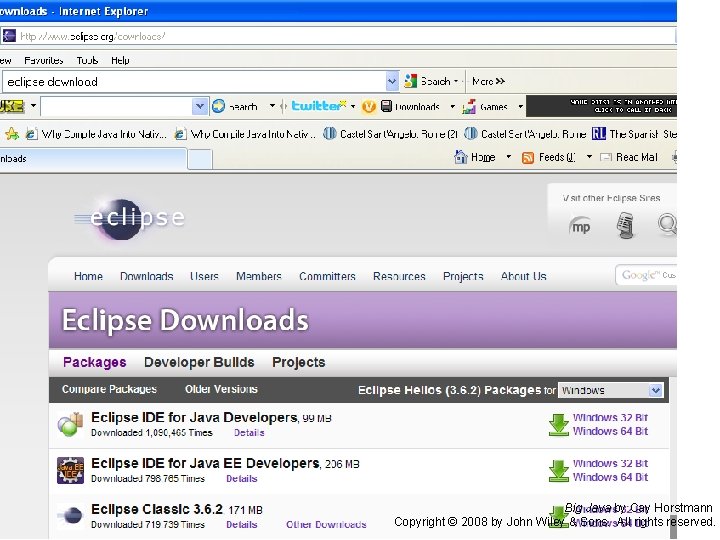The image size is (720, 540).
Task: Click the Favorites star icon
Action: (x=12, y=134)
